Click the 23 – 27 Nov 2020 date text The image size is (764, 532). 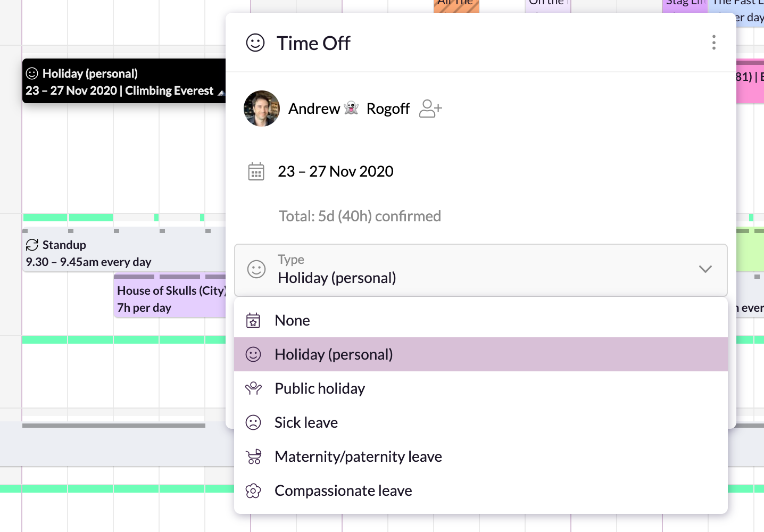pyautogui.click(x=335, y=172)
